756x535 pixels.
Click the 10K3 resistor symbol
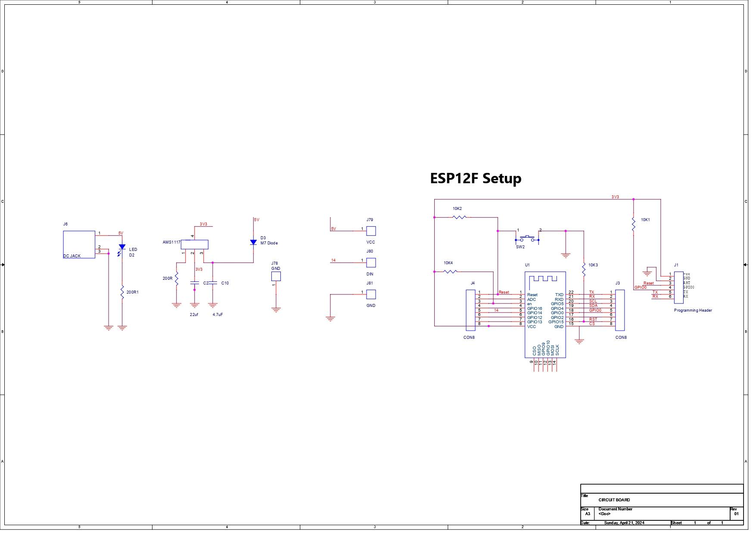(584, 270)
